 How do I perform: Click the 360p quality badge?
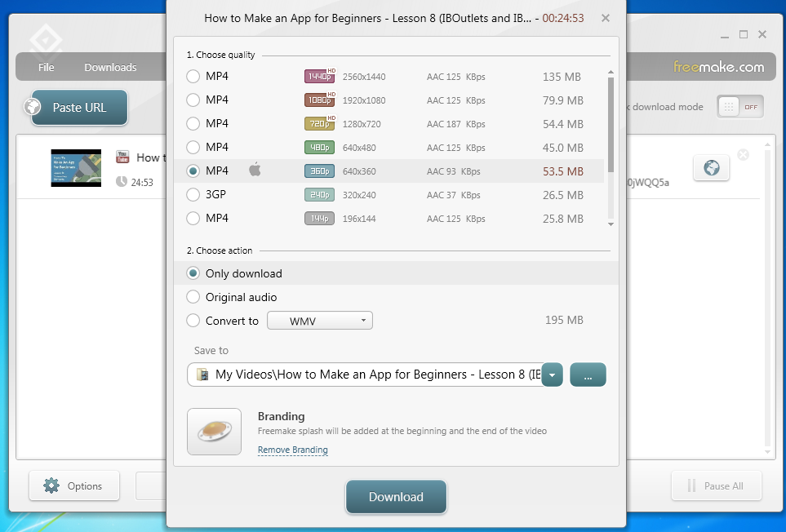click(x=319, y=171)
